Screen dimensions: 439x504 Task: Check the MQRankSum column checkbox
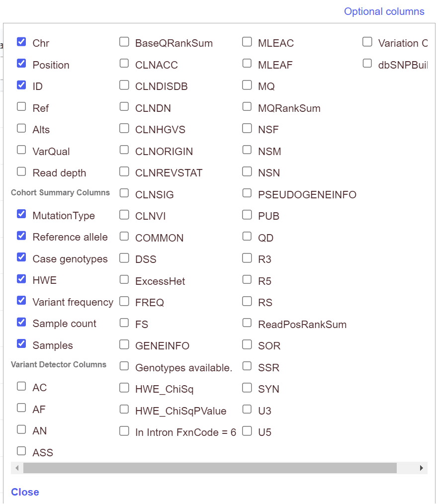[x=247, y=107]
